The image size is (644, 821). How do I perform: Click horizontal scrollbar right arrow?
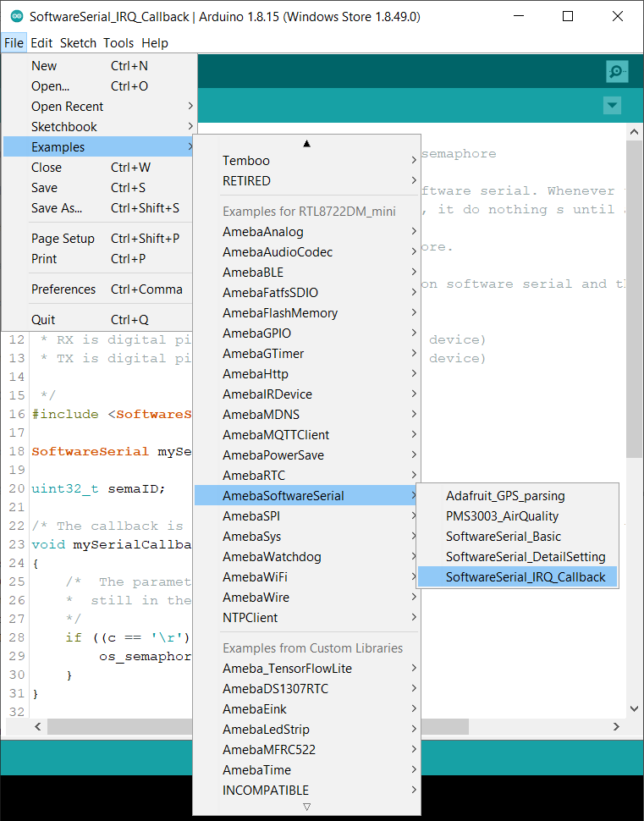point(616,727)
